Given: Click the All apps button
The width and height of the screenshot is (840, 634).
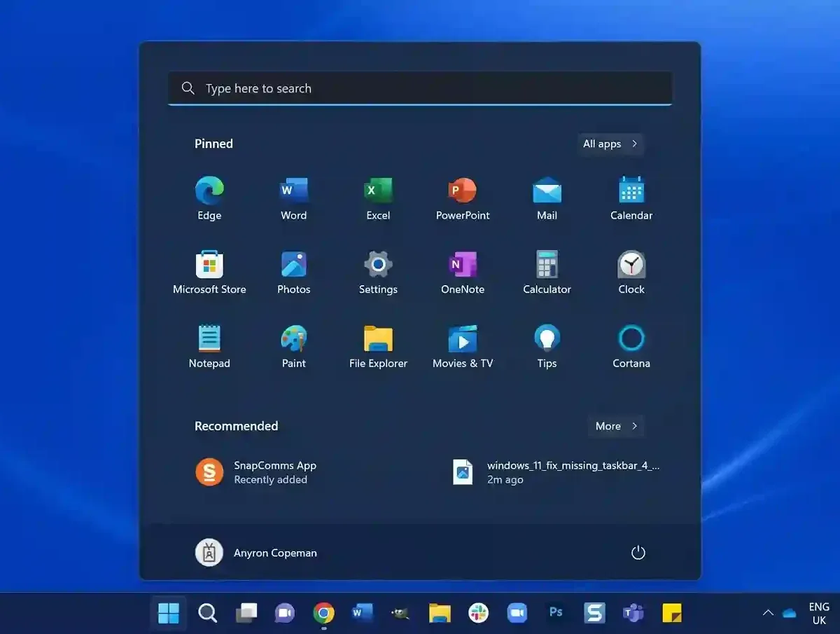Looking at the screenshot, I should tap(610, 144).
